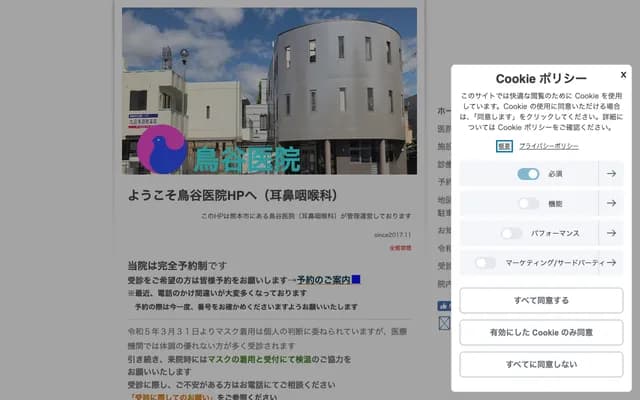The height and width of the screenshot is (400, 640).
Task: Click 有効にした Cookie のみ同意 button
Action: click(541, 332)
